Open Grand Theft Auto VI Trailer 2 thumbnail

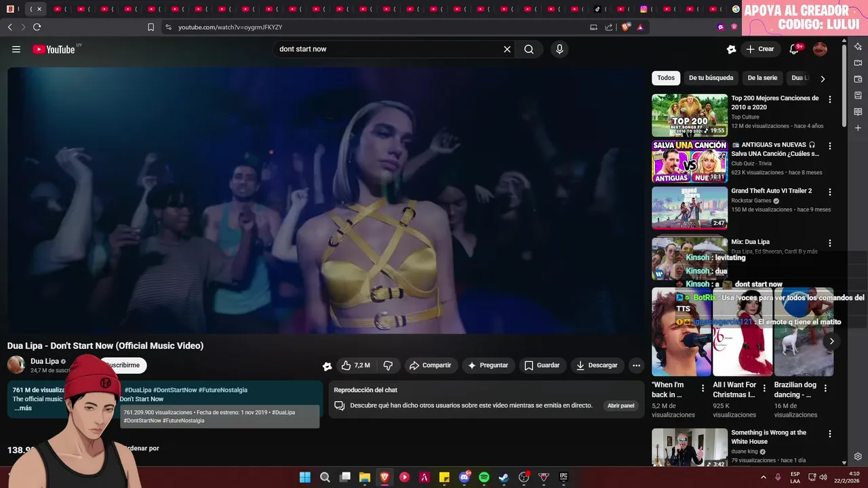click(x=690, y=208)
